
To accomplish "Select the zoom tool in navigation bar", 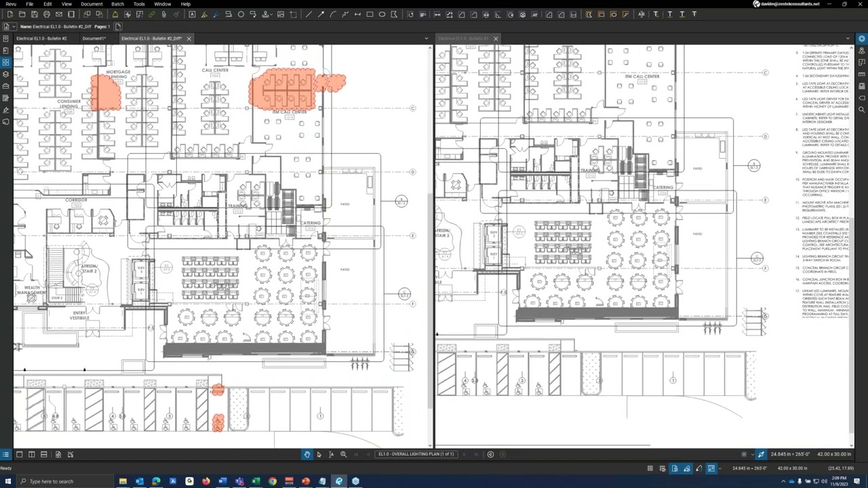I will point(343,454).
